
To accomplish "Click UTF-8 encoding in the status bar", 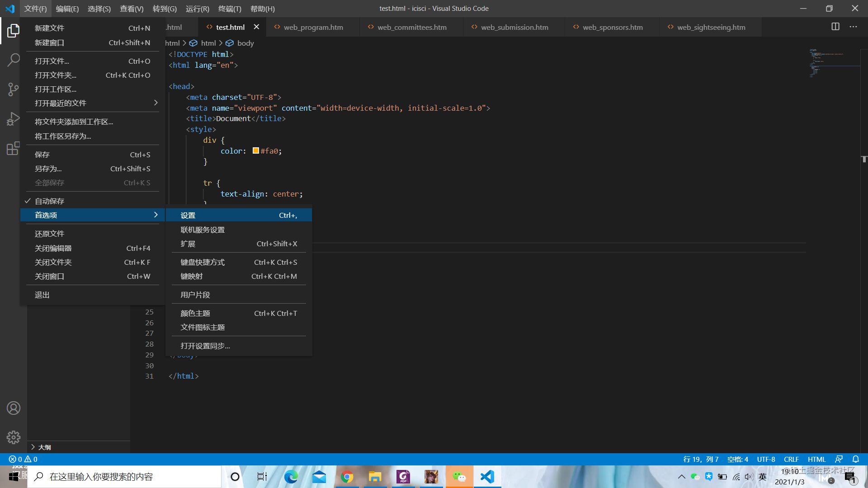I will [x=766, y=459].
